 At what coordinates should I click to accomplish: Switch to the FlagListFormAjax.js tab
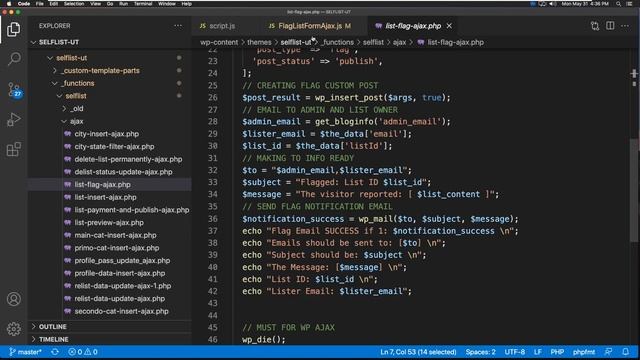310,26
